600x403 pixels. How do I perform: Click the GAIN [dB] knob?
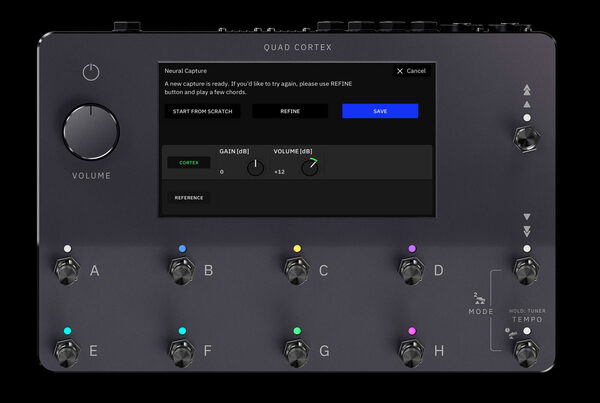tap(255, 168)
